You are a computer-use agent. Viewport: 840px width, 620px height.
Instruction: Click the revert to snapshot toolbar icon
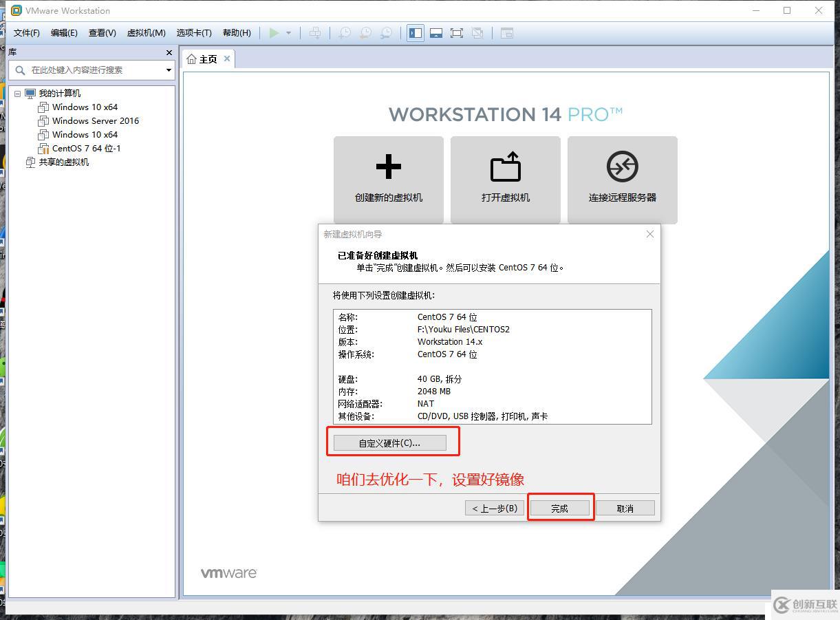point(365,33)
